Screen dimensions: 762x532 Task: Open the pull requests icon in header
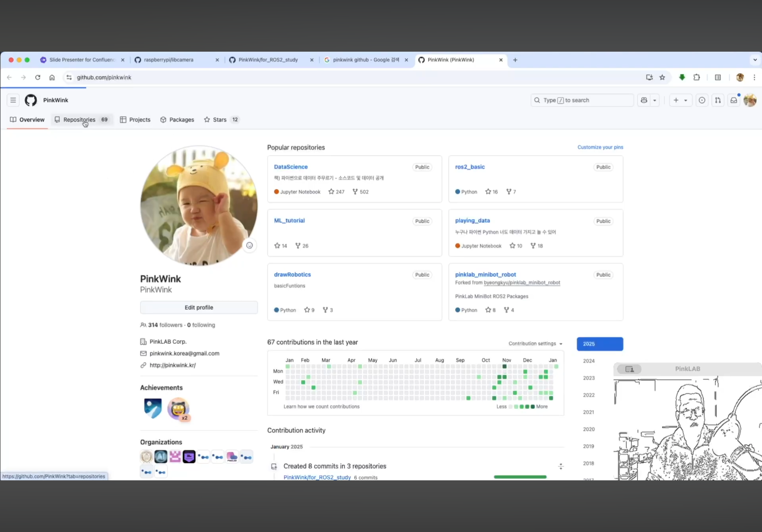pos(718,100)
